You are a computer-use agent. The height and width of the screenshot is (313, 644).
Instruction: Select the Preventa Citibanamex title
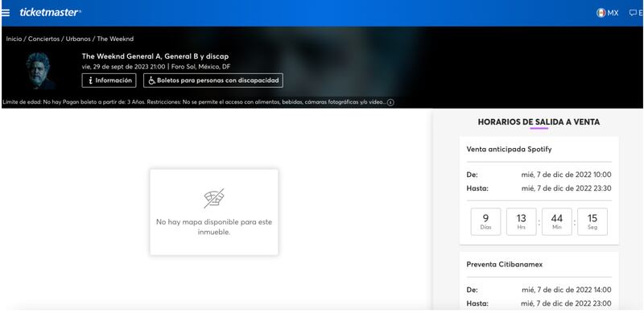(x=505, y=265)
